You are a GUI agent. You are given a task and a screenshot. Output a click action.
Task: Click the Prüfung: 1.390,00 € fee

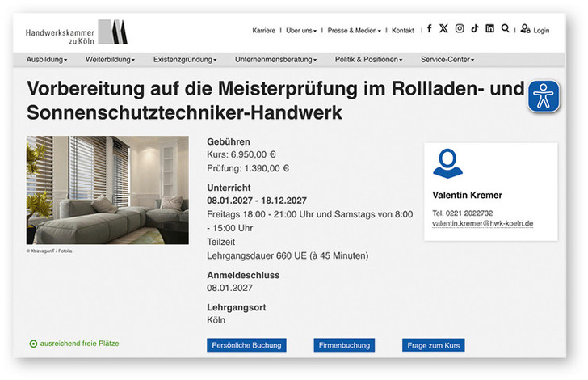pos(248,168)
